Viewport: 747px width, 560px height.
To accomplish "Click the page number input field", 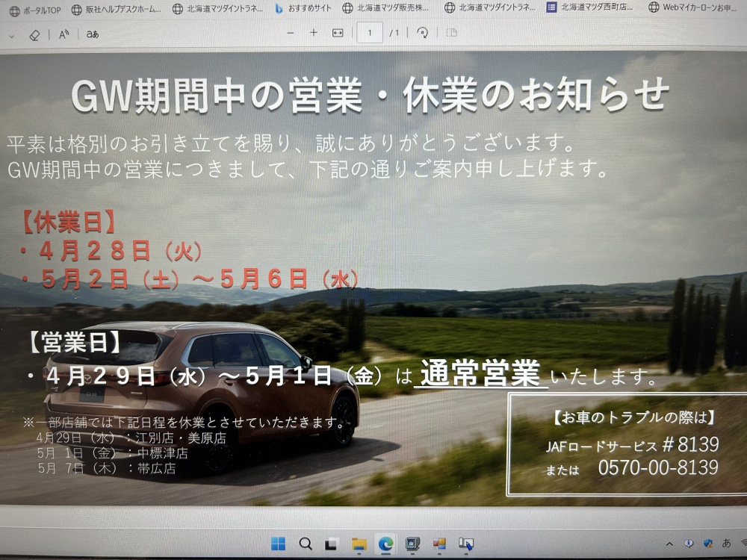I will point(370,33).
